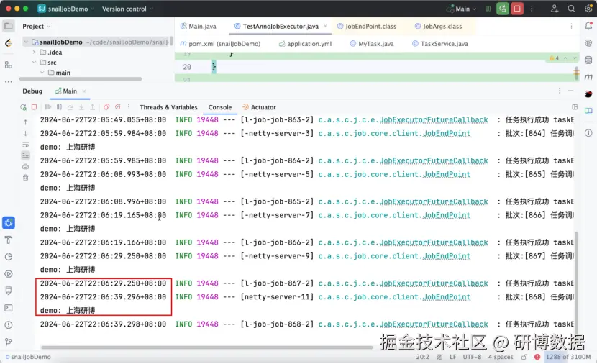The width and height of the screenshot is (597, 364).
Task: Open the Debug tool window bug icon
Action: (x=9, y=223)
